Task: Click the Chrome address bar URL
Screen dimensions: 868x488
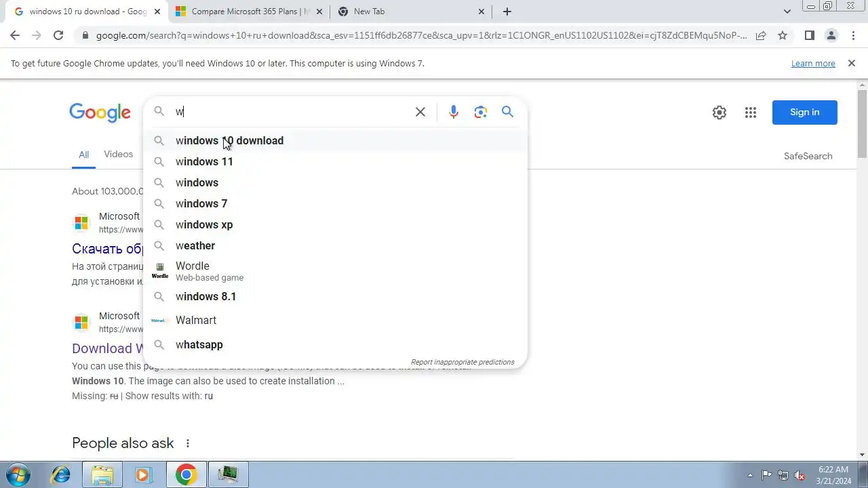Action: click(x=420, y=35)
